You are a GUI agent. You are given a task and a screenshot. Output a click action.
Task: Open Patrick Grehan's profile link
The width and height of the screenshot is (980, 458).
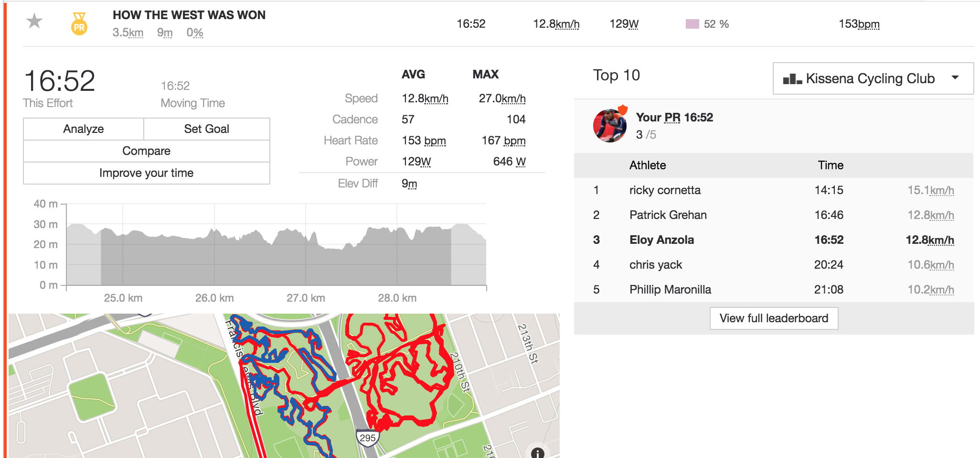point(668,215)
